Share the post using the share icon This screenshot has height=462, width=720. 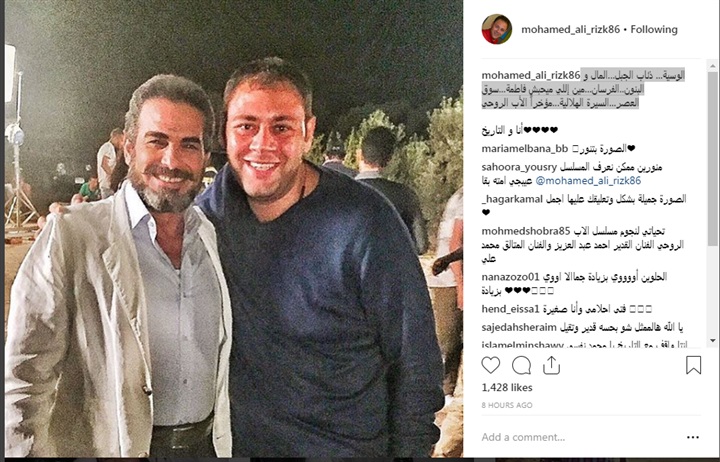pos(551,365)
